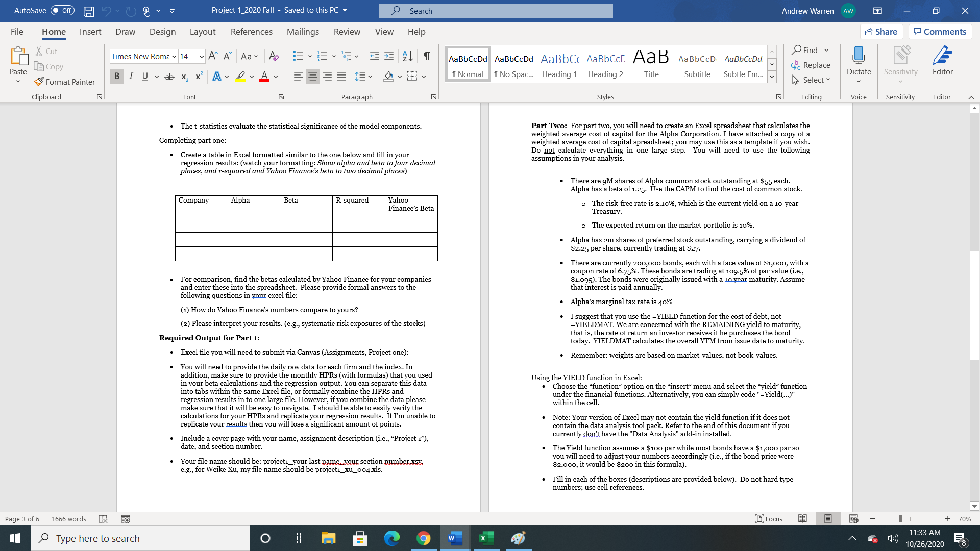Click the Share button
This screenshot has width=980, height=551.
click(881, 31)
